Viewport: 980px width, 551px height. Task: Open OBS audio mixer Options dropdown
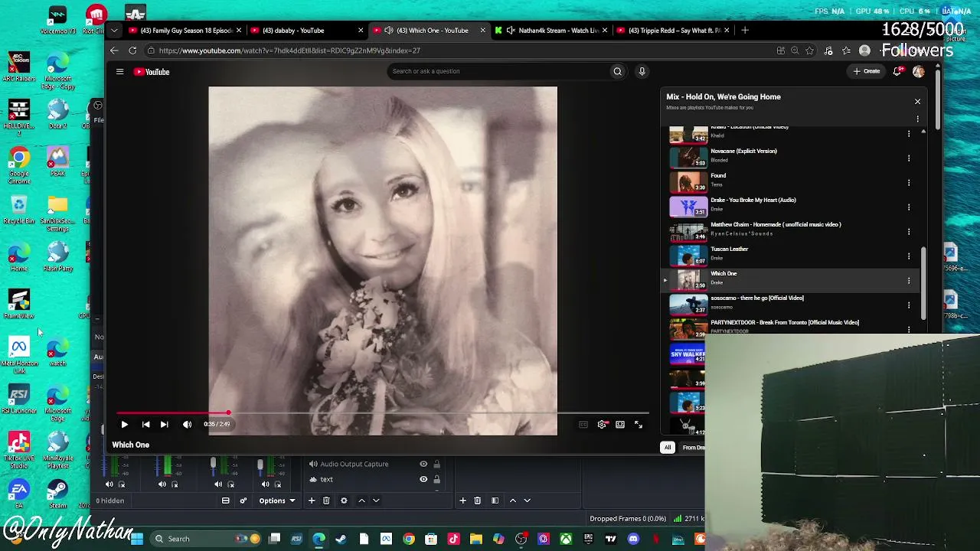coord(277,500)
